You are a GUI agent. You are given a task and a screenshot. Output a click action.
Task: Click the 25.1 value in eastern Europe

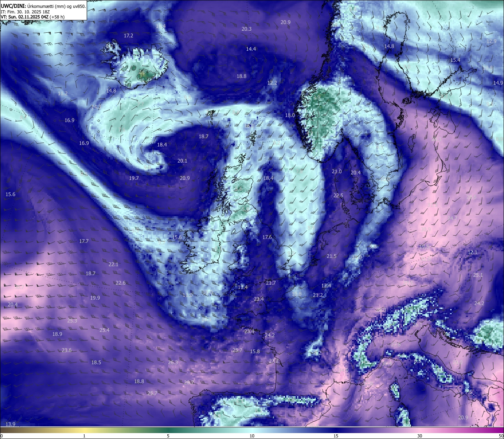pos(478,275)
